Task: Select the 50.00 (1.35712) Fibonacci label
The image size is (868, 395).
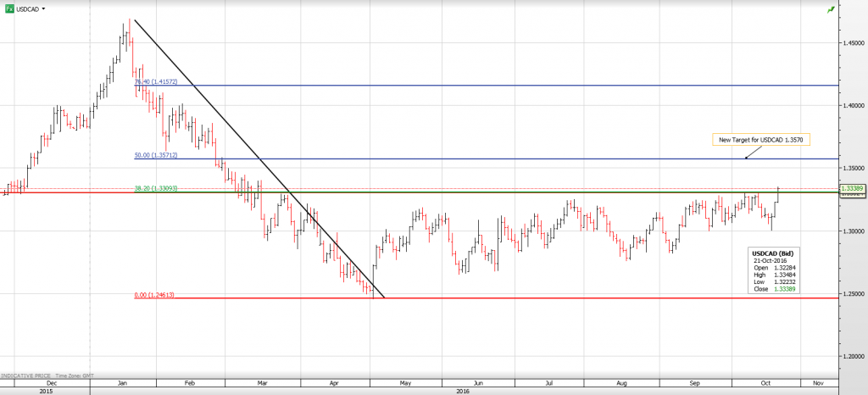Action: point(158,155)
